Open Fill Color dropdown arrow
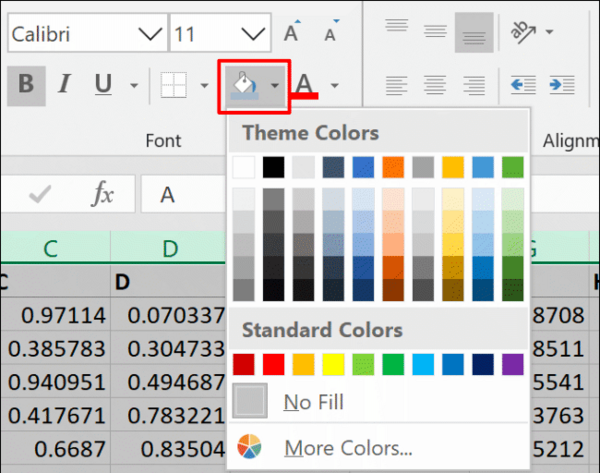 (x=275, y=85)
